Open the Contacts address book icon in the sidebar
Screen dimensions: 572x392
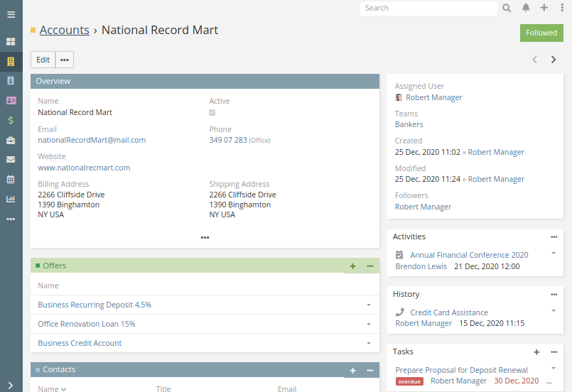[x=11, y=80]
